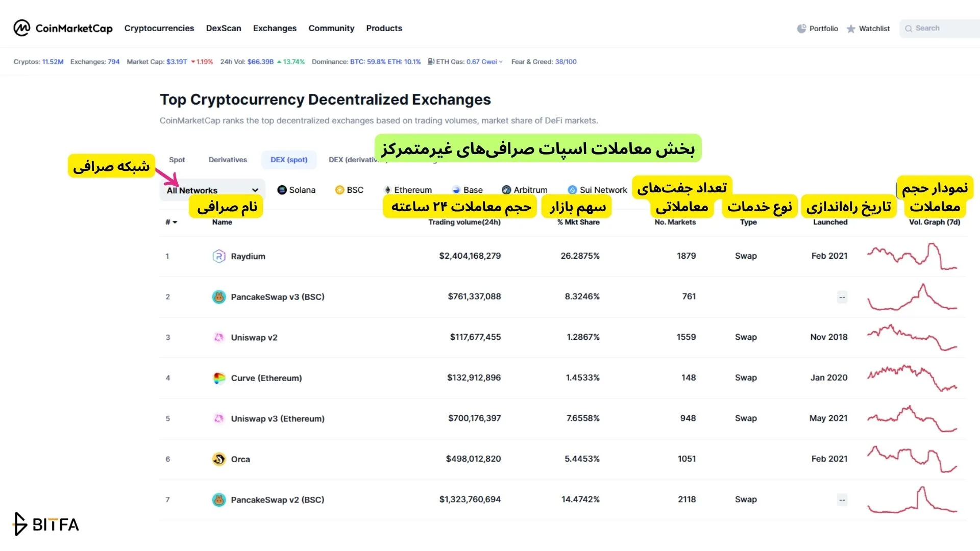The height and width of the screenshot is (551, 980).
Task: Click the Fear & Greed 38/100 link
Action: (566, 62)
